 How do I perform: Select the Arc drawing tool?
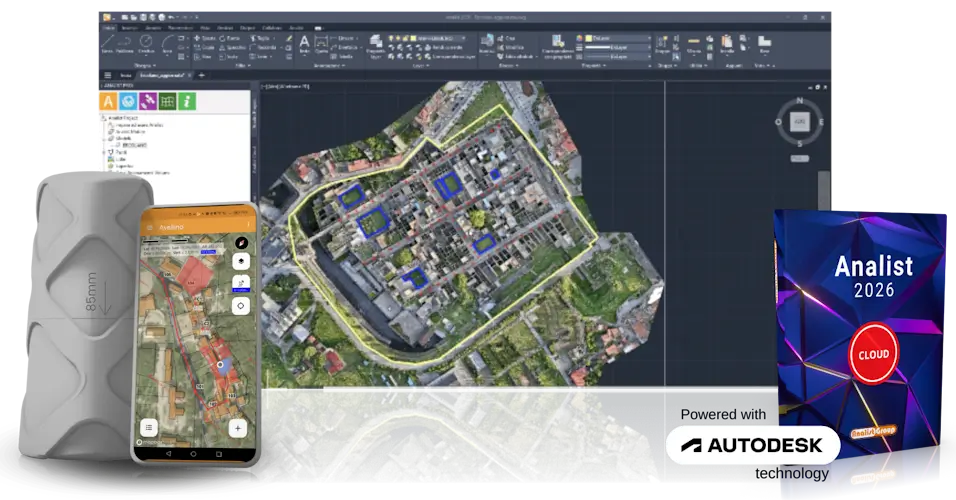tap(167, 44)
